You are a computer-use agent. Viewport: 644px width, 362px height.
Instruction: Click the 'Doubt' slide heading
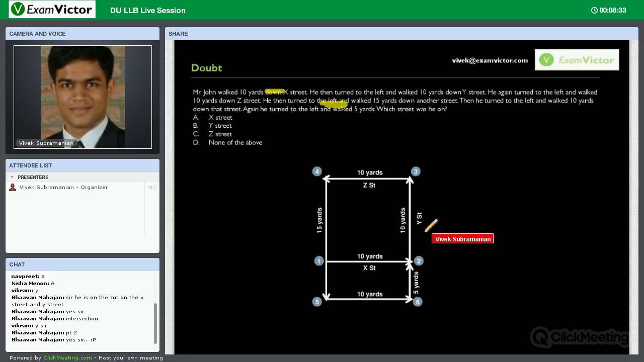tap(206, 68)
